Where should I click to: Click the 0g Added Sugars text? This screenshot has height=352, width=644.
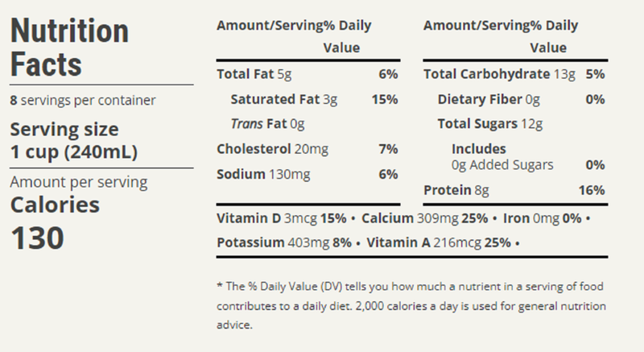[x=502, y=165]
